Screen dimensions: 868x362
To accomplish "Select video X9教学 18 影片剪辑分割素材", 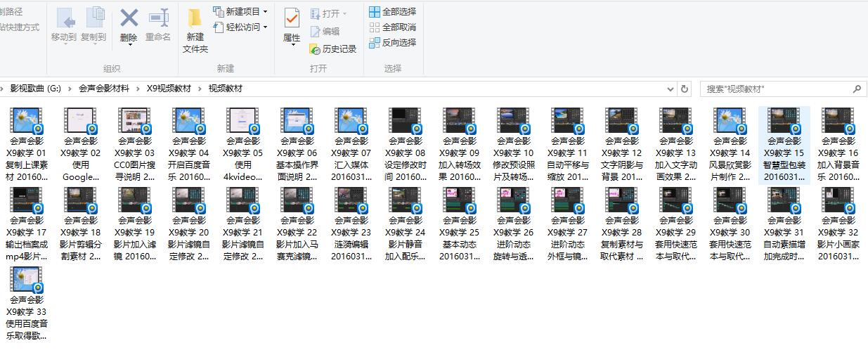I will tap(81, 224).
